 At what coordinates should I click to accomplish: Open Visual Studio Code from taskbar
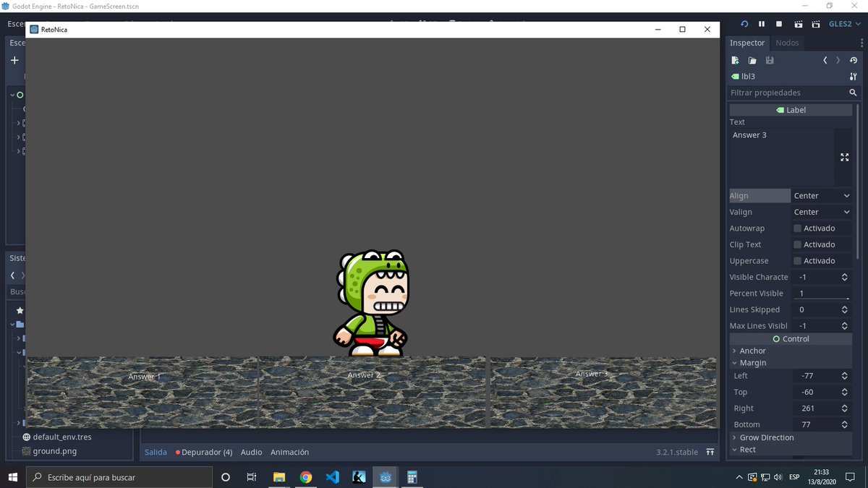333,477
